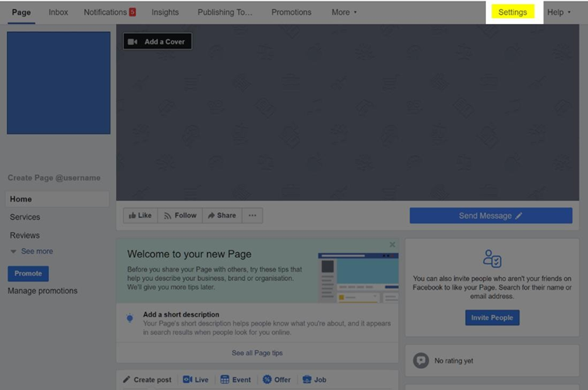Viewport: 588px width, 390px height.
Task: Open Manage promotions link
Action: [42, 290]
